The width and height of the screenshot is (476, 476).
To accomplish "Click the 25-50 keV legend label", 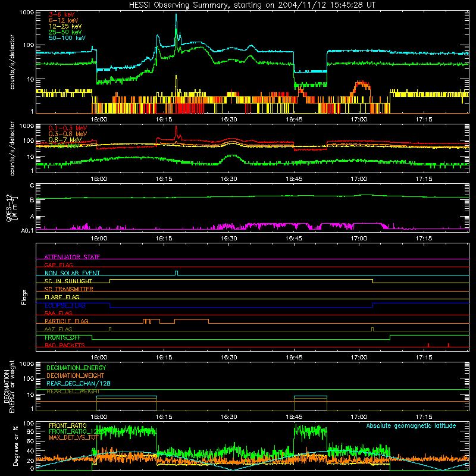I will pyautogui.click(x=65, y=32).
